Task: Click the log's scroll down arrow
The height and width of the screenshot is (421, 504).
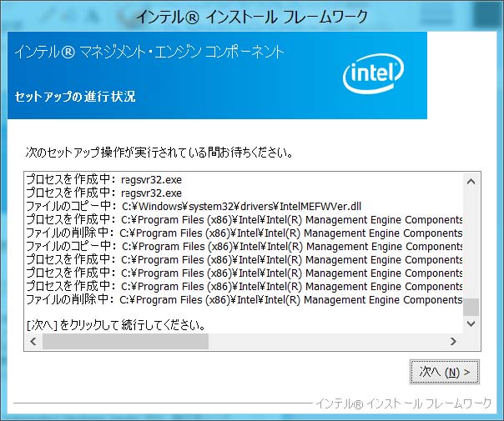Action: point(471,323)
